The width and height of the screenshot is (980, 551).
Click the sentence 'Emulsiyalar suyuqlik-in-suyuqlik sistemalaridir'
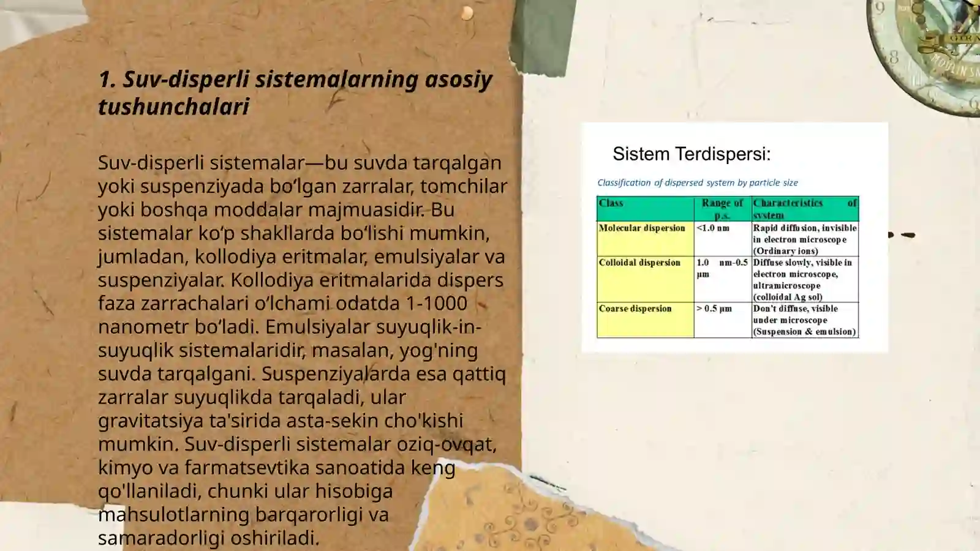click(x=290, y=338)
